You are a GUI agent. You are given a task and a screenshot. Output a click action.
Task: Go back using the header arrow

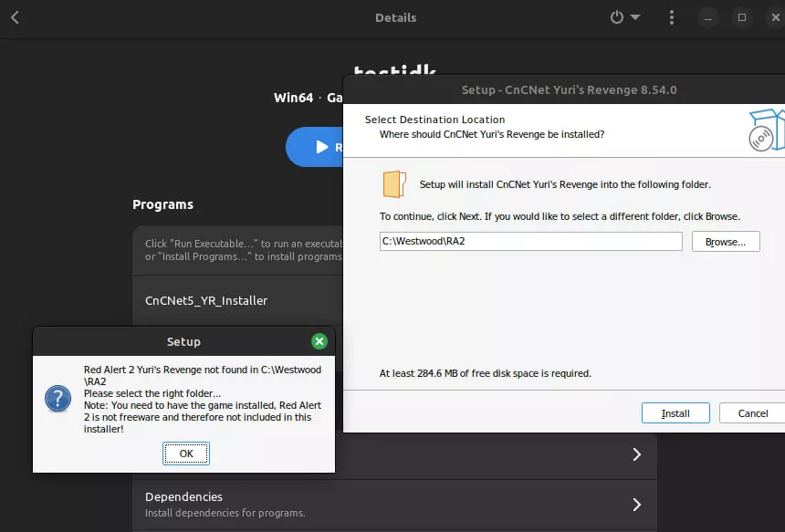(x=15, y=17)
